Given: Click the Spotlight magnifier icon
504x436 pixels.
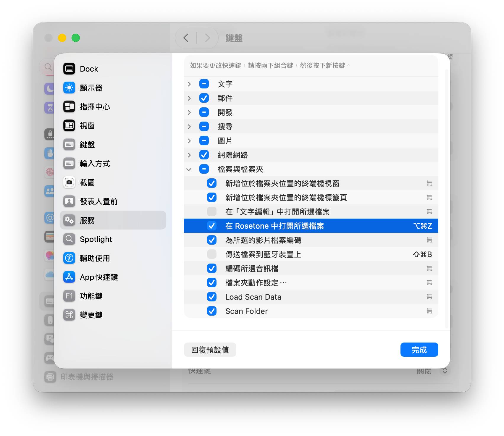Looking at the screenshot, I should coord(69,239).
